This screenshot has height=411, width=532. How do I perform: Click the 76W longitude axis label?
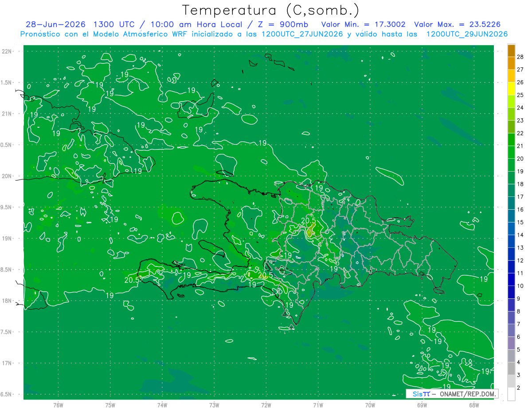[x=58, y=405]
